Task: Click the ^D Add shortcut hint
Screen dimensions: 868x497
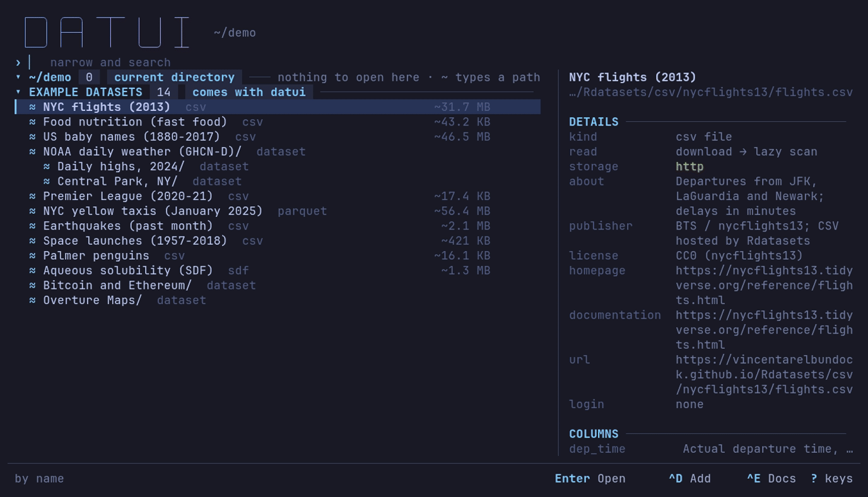Action: pos(689,479)
